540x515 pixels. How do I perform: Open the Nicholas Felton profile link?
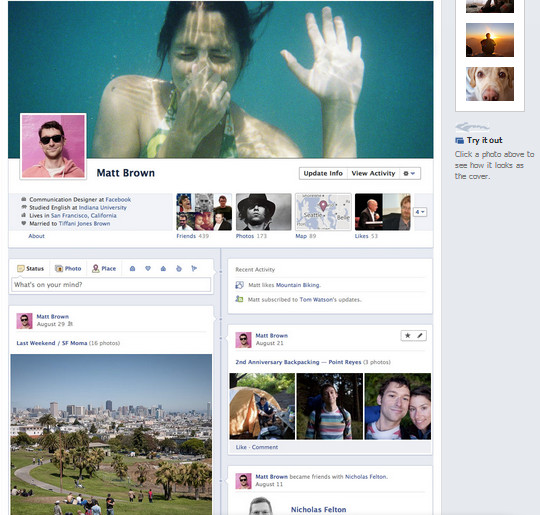(x=319, y=509)
